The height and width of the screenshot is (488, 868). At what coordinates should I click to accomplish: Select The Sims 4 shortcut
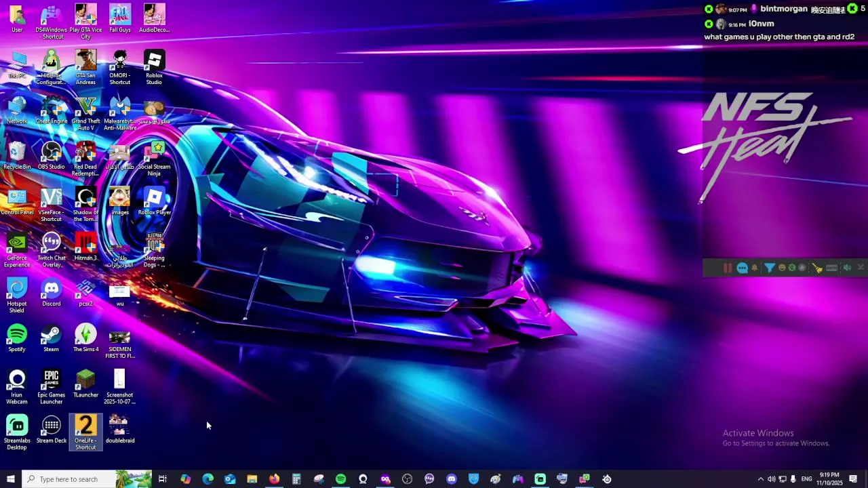click(85, 339)
